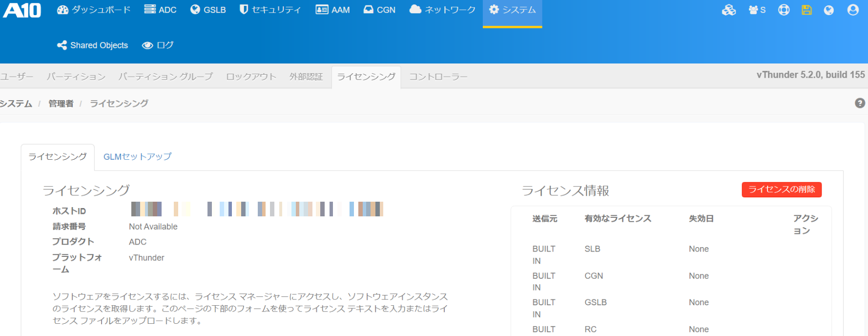Open the セキュリティ menu

pos(270,10)
